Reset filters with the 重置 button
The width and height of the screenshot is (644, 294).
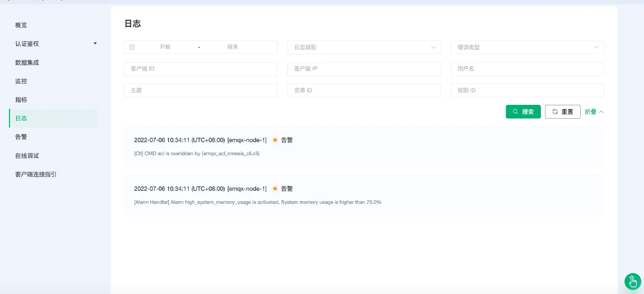pyautogui.click(x=563, y=112)
